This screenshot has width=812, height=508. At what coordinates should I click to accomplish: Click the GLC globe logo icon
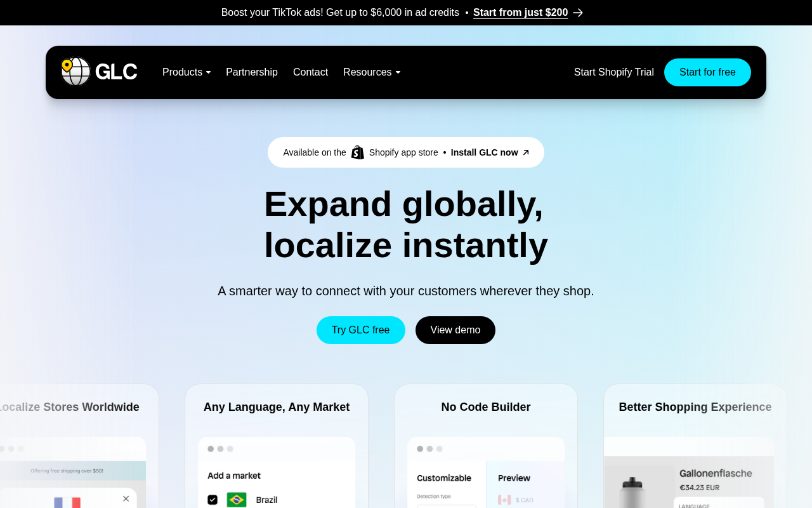tap(75, 71)
